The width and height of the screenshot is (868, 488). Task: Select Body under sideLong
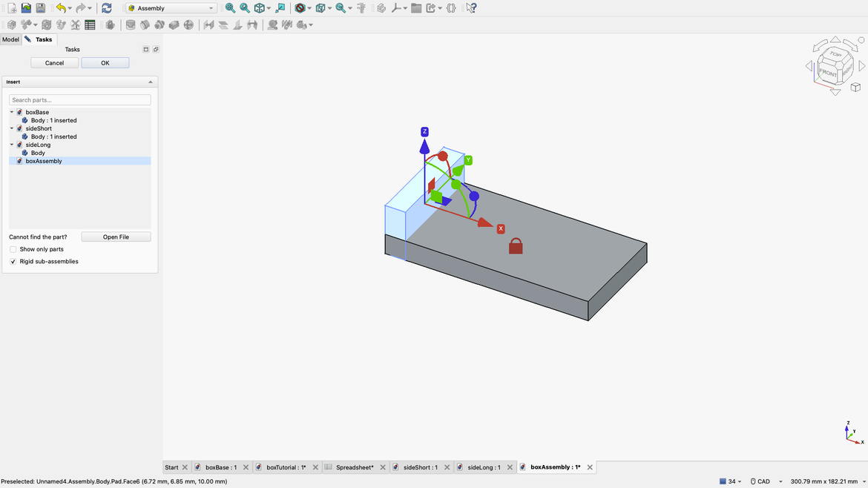38,153
